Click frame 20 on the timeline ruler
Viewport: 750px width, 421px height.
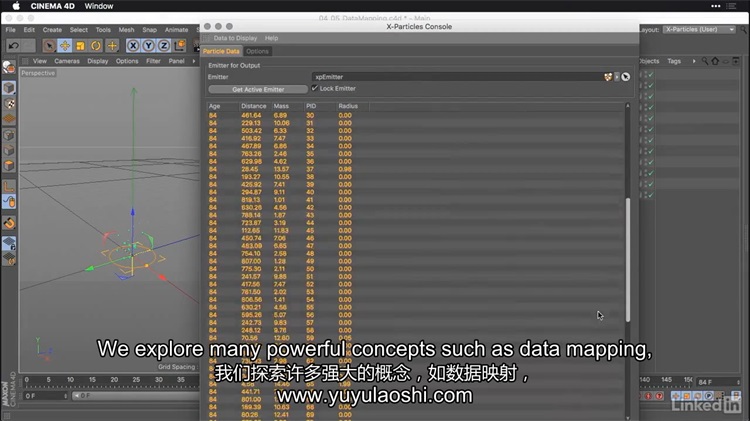114,379
